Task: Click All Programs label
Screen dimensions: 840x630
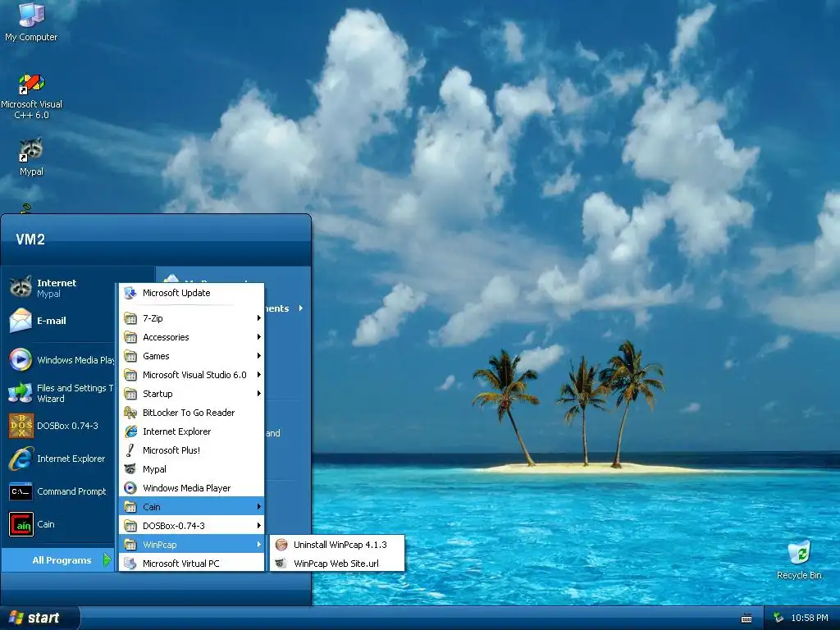Action: click(x=62, y=560)
